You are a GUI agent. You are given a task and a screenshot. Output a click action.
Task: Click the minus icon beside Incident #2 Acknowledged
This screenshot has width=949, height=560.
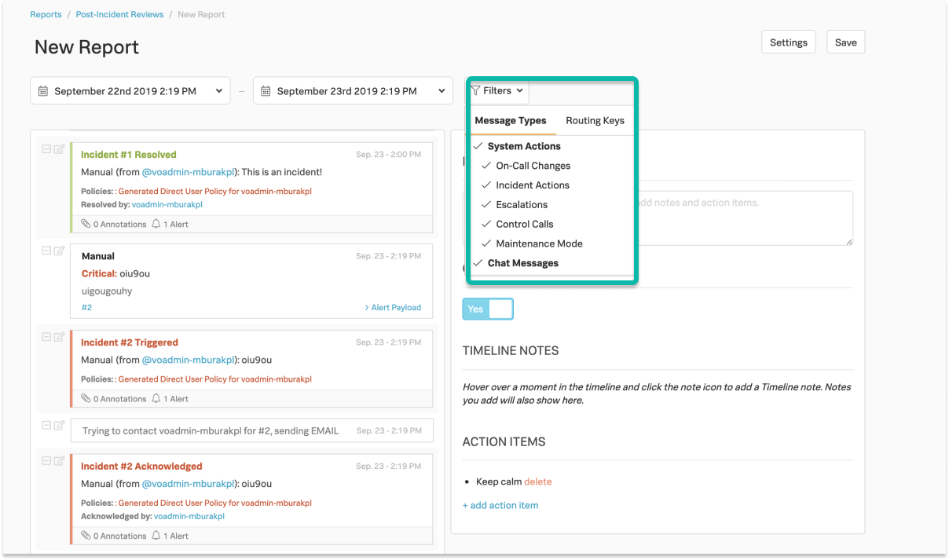click(47, 460)
